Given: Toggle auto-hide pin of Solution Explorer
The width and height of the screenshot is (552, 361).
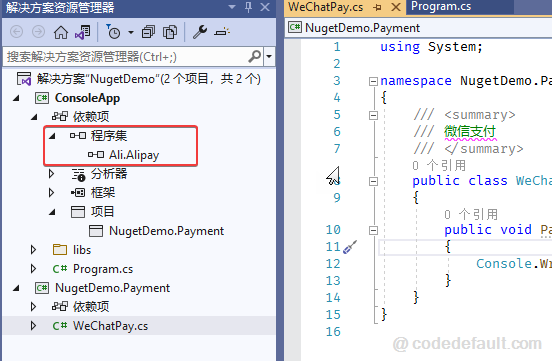Looking at the screenshot, I should click(248, 7).
